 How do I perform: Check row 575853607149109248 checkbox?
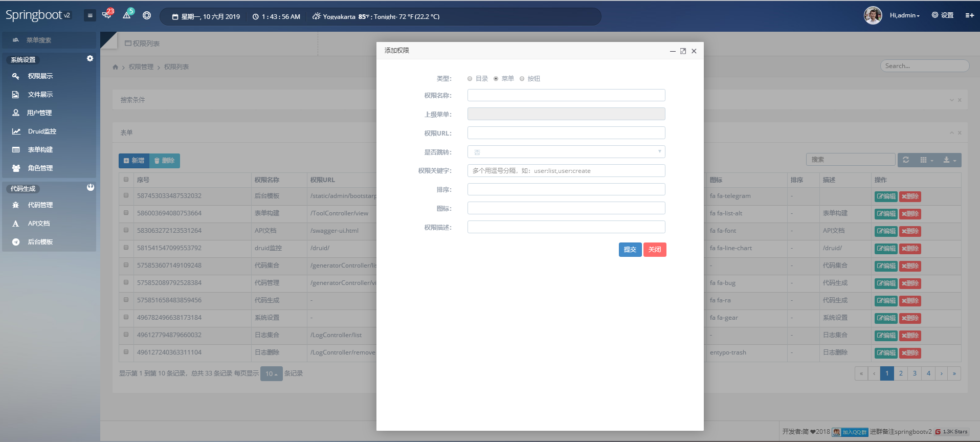[x=126, y=265]
